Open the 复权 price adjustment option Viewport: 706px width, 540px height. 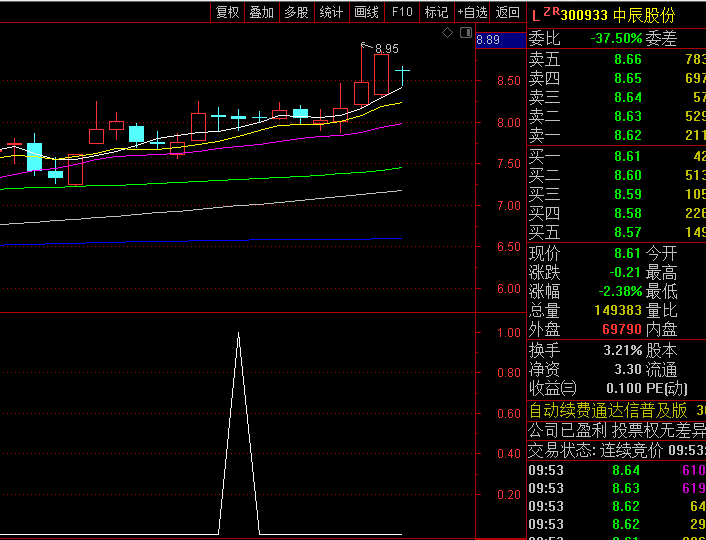click(227, 12)
